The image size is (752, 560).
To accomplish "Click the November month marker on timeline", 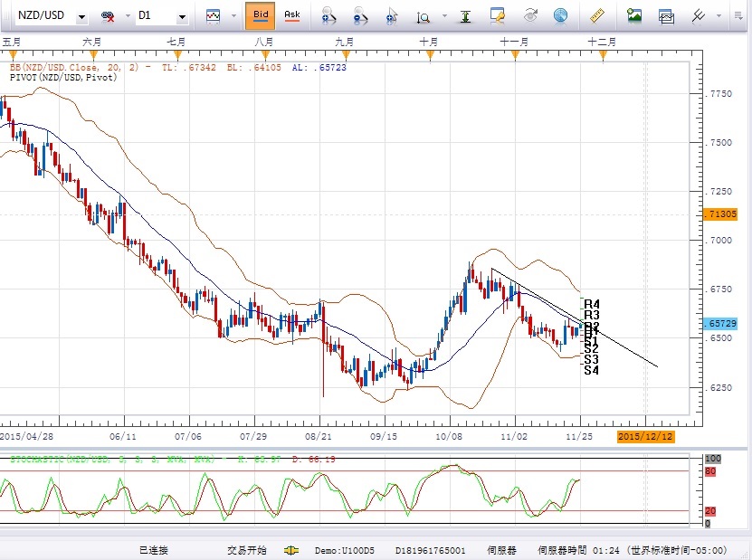I will tap(514, 42).
